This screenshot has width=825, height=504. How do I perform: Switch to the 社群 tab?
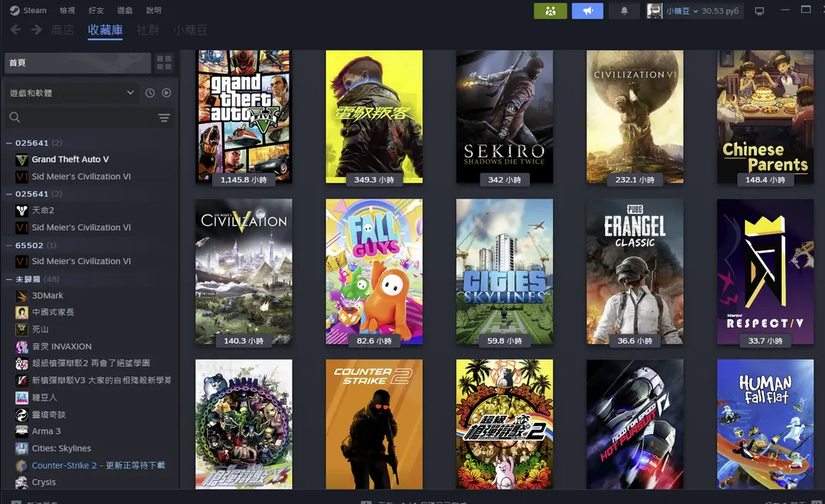[148, 30]
